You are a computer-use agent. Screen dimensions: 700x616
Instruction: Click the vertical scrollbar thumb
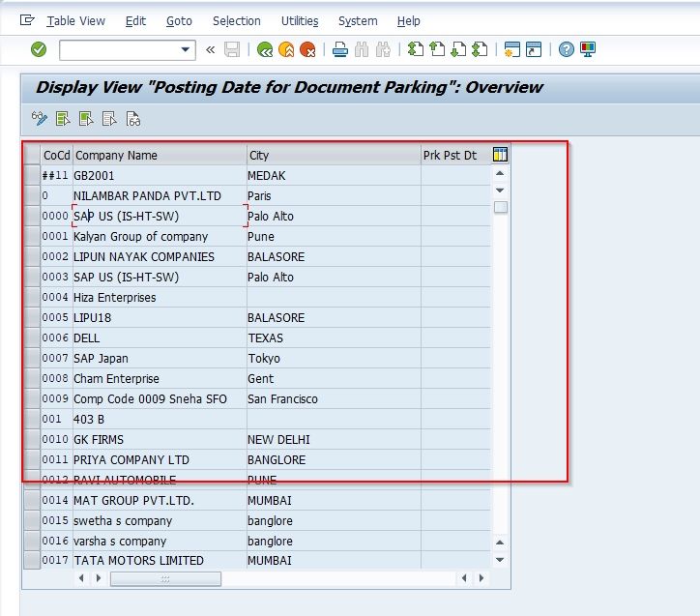coord(501,207)
